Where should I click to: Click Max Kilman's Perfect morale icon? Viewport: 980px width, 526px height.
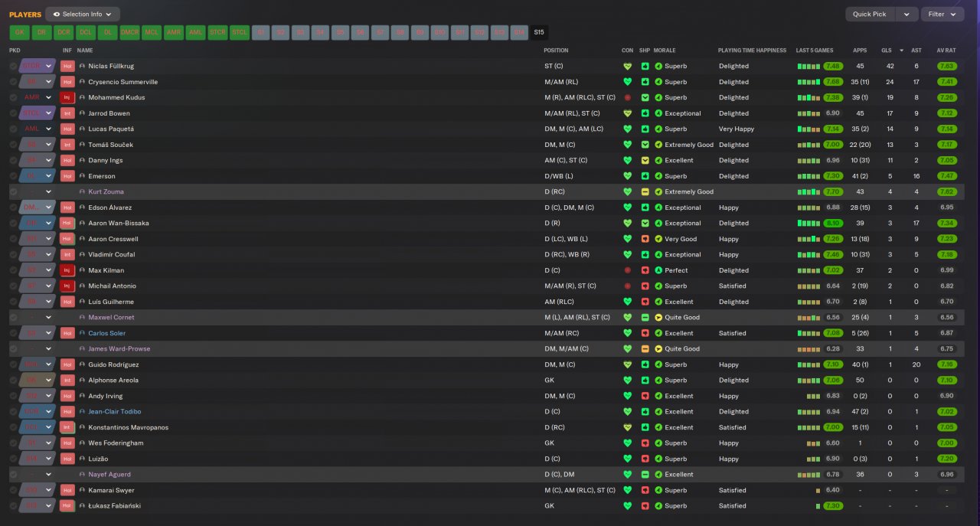tap(658, 270)
